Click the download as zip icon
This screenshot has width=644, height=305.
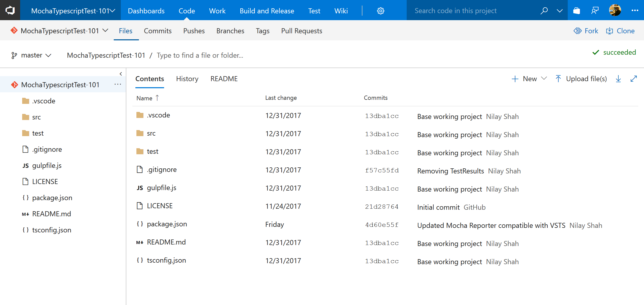(x=618, y=79)
